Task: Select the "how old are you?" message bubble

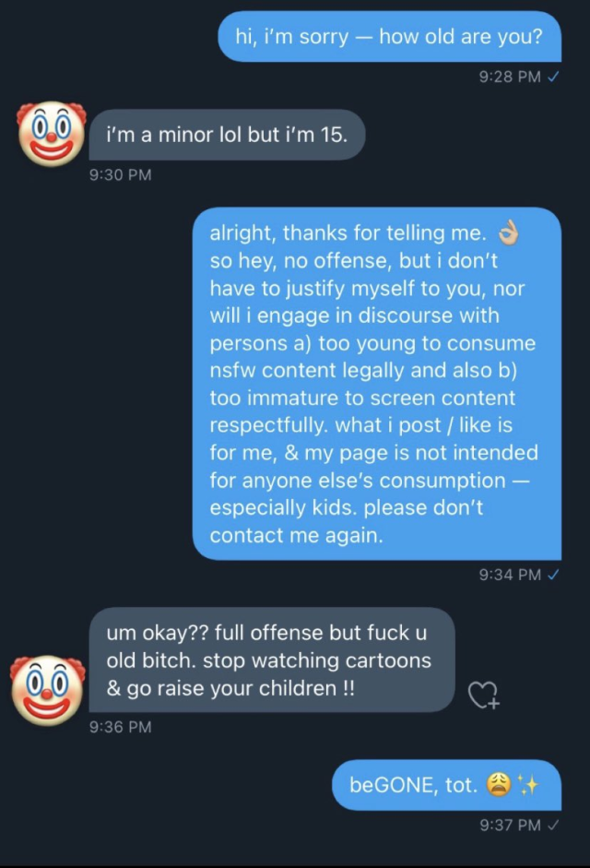Action: tap(389, 37)
